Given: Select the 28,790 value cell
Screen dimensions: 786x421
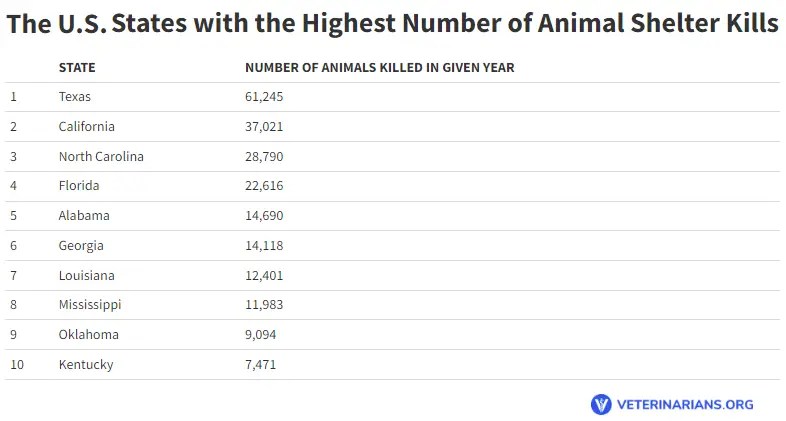Looking at the screenshot, I should (265, 157).
